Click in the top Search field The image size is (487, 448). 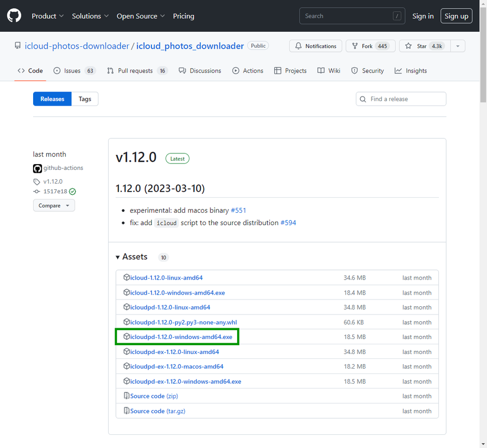352,16
